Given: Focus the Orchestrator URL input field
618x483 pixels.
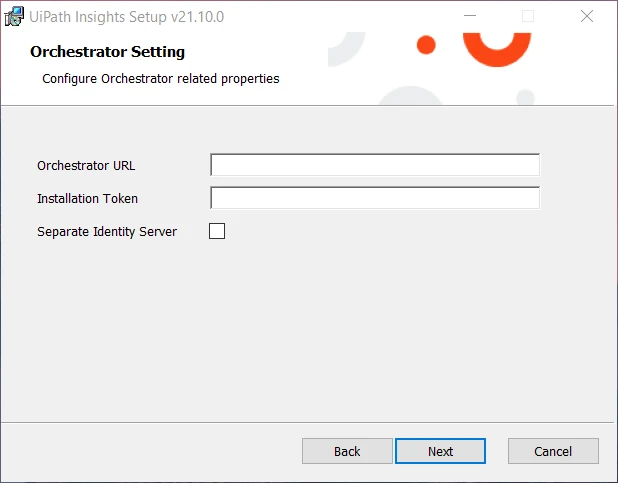Looking at the screenshot, I should 375,165.
